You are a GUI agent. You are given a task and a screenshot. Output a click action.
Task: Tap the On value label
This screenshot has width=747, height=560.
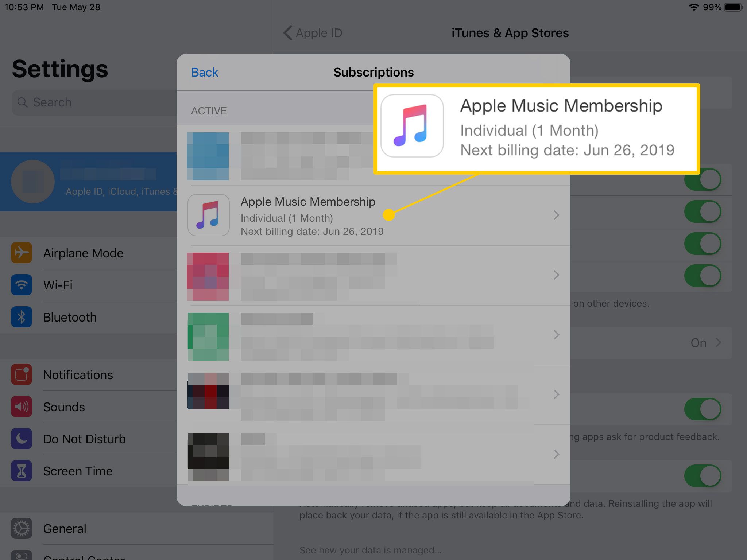pyautogui.click(x=698, y=343)
